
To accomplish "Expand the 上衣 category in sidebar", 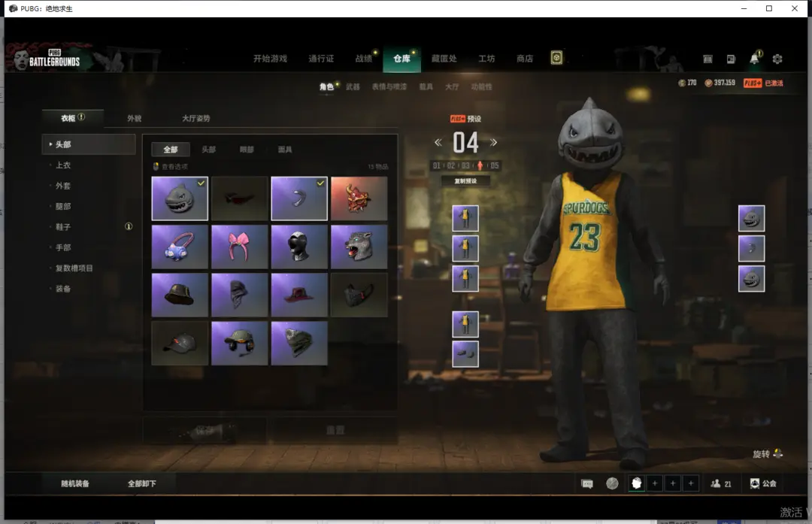I will [64, 165].
